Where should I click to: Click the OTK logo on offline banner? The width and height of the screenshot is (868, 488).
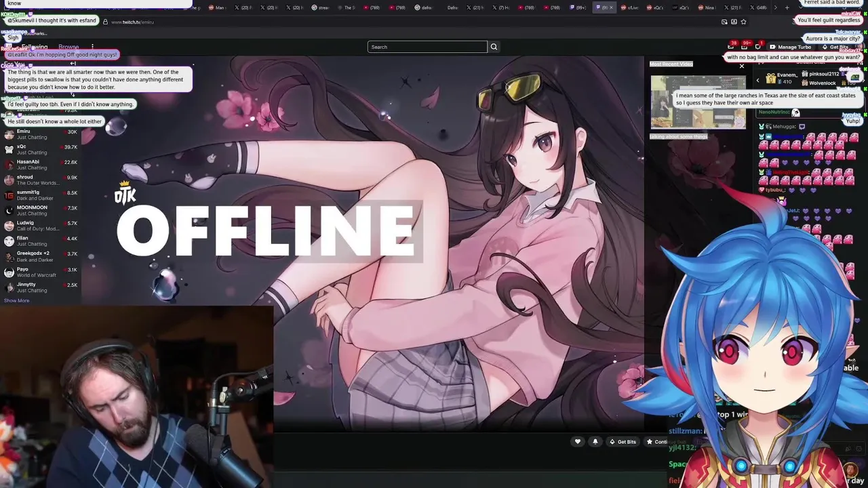(125, 193)
